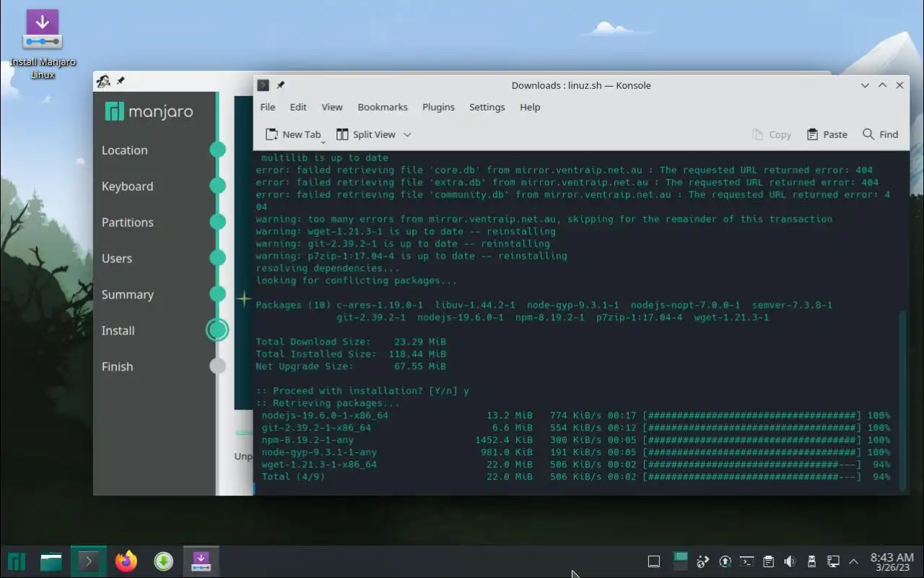The image size is (924, 578).
Task: Click the 'wget-1.21.3-1-x86_64' download progress line
Action: [x=575, y=465]
